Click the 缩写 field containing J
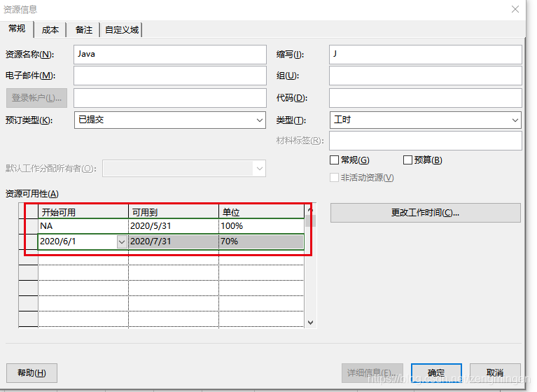This screenshot has width=537, height=392. tap(426, 55)
